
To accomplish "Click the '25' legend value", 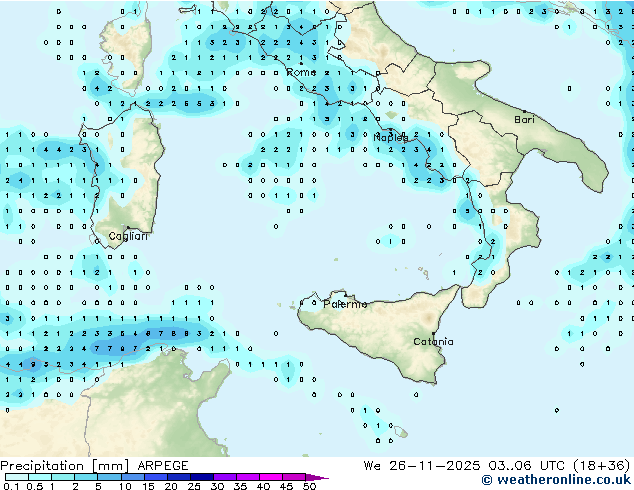I will coord(194,486).
